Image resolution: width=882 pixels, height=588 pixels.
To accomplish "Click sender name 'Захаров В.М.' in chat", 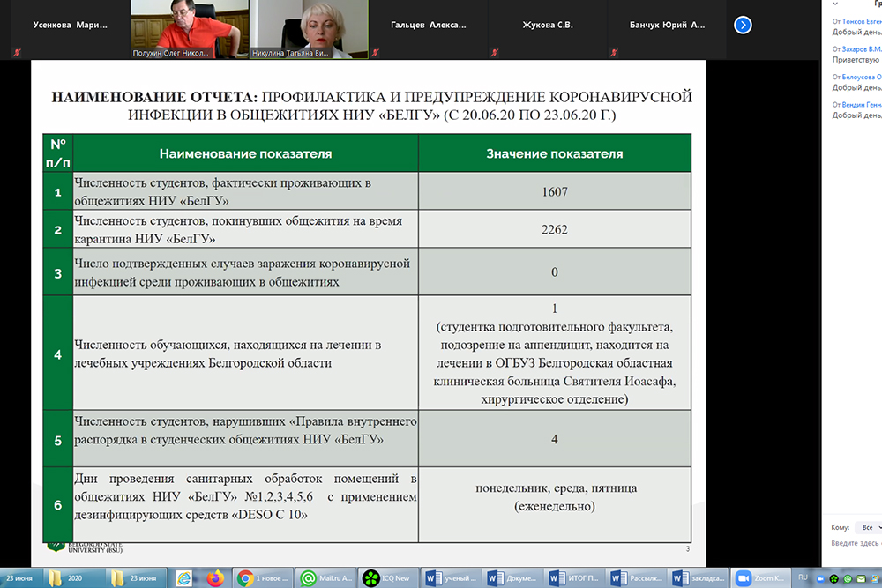I will [x=861, y=49].
